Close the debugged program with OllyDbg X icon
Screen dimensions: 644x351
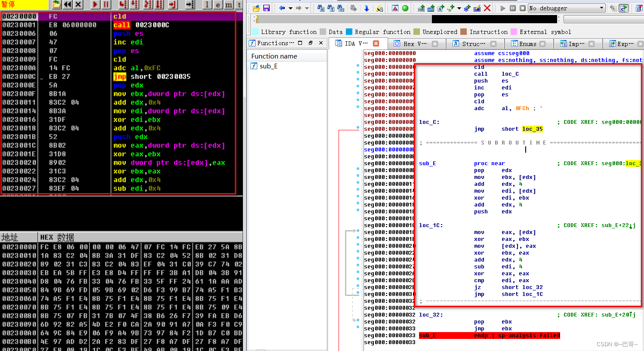pos(78,5)
